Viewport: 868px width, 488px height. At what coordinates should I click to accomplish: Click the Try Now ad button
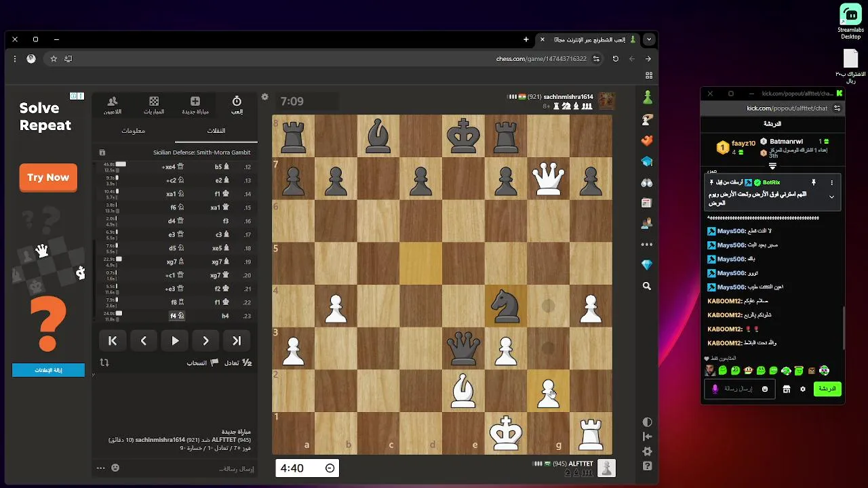(x=48, y=178)
